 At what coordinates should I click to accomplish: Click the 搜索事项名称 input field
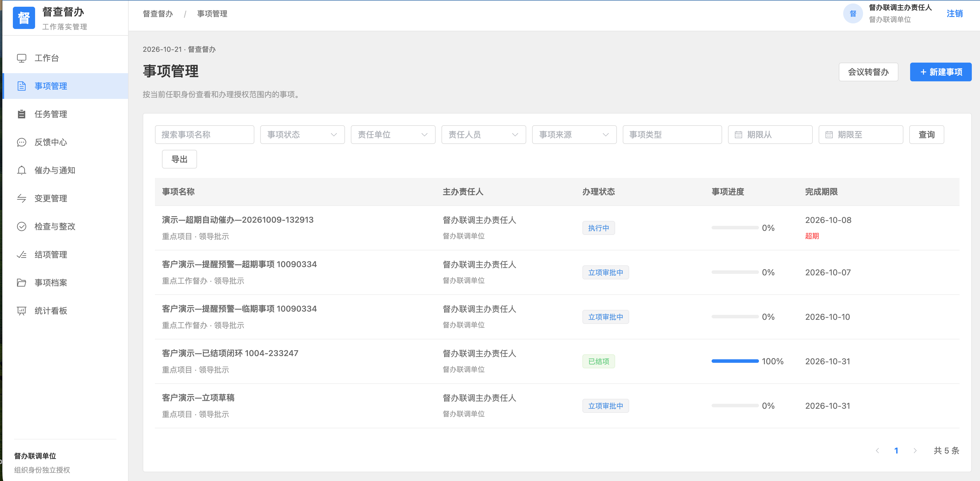204,134
